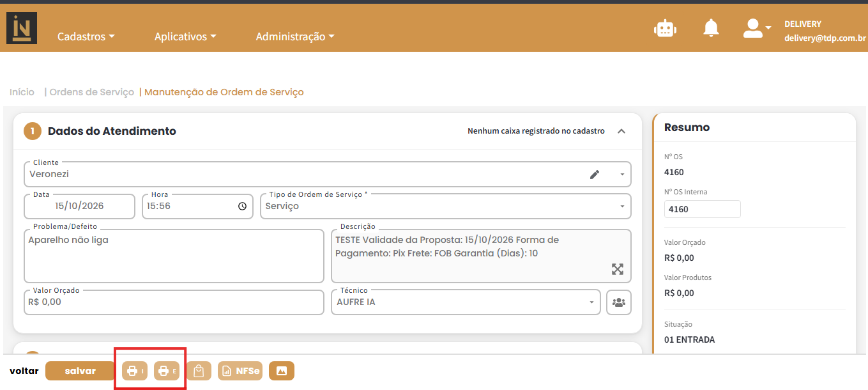Open the technicians group button
868x390 pixels.
click(x=618, y=302)
